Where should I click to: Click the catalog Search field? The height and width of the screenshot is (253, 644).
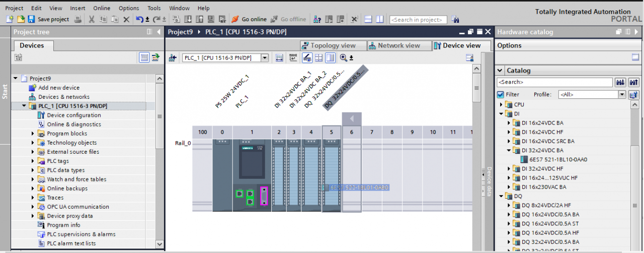click(554, 82)
